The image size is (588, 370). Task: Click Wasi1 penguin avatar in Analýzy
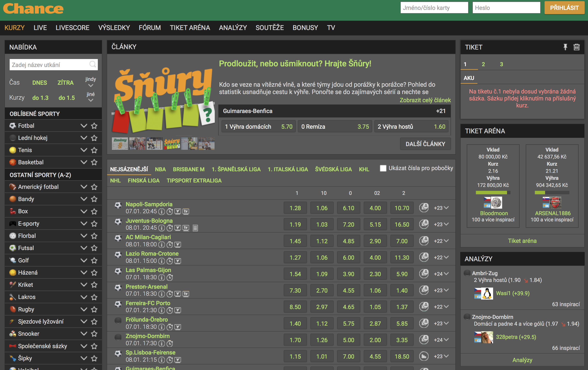[x=487, y=293]
